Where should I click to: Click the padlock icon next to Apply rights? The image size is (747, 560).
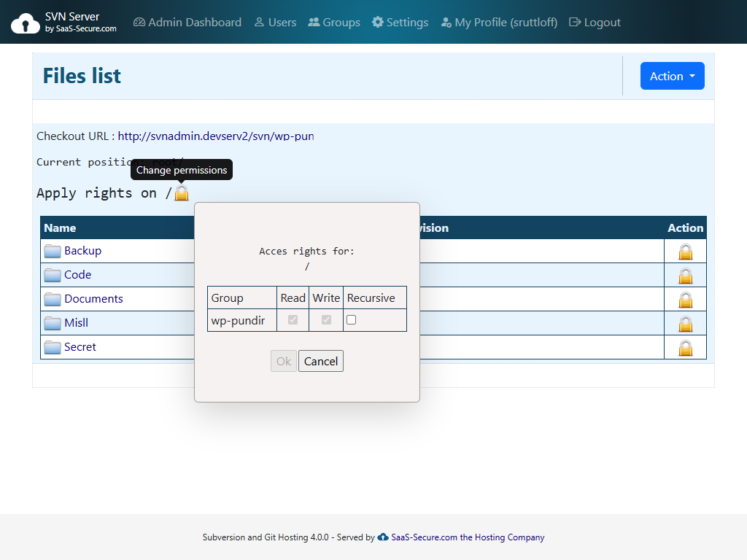pyautogui.click(x=180, y=192)
